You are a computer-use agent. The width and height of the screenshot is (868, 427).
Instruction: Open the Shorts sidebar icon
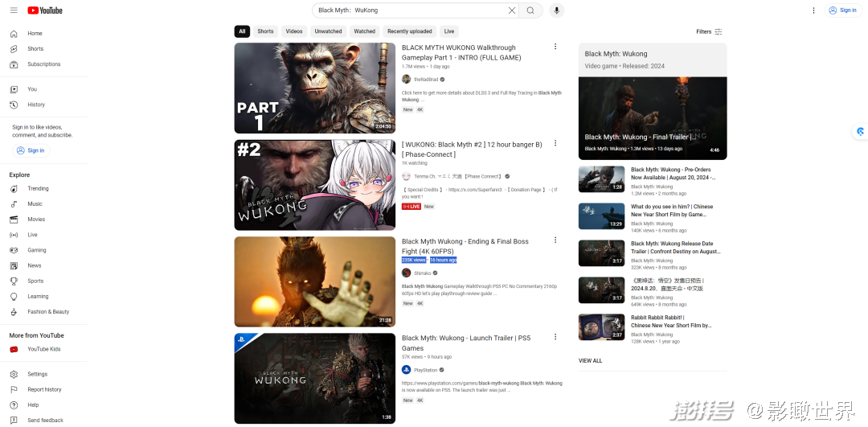point(14,49)
